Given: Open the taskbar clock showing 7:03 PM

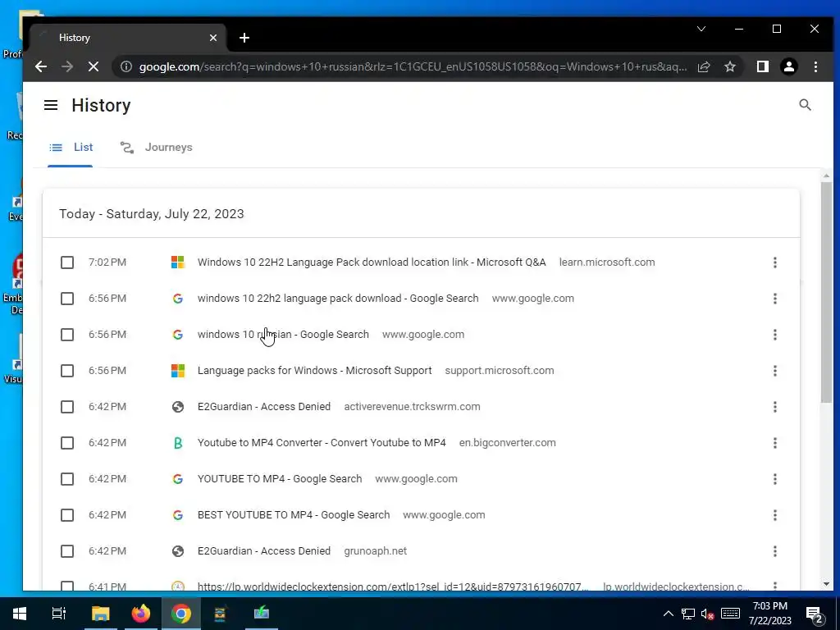Looking at the screenshot, I should tap(769, 614).
